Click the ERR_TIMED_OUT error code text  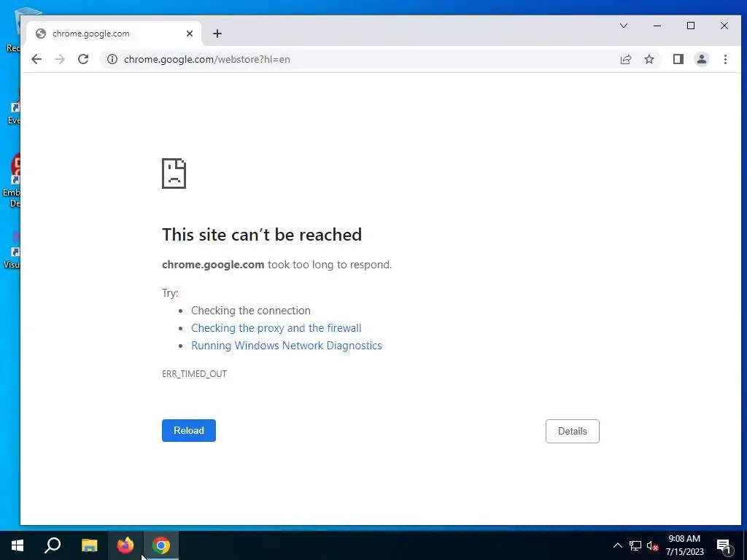[194, 374]
